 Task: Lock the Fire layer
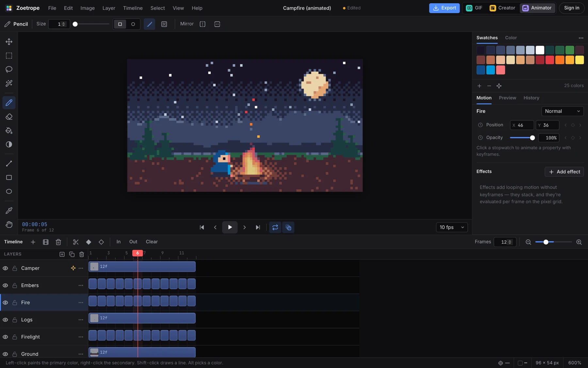[15, 303]
